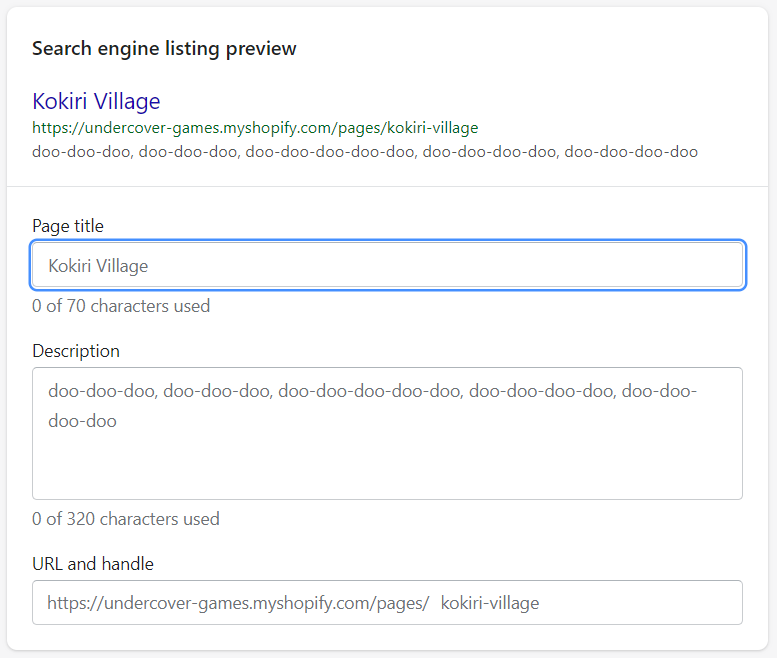Click the '0 of 70 characters used' text
Viewport: 777px width, 658px height.
point(121,306)
